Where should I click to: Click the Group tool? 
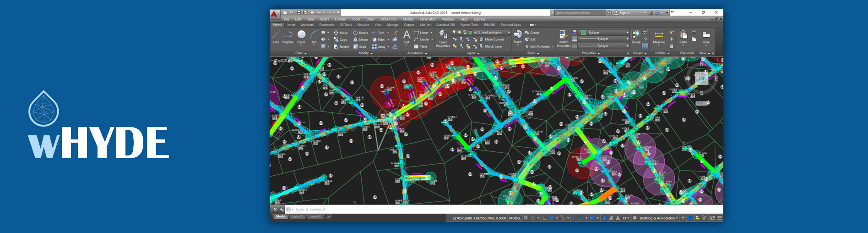pyautogui.click(x=636, y=37)
